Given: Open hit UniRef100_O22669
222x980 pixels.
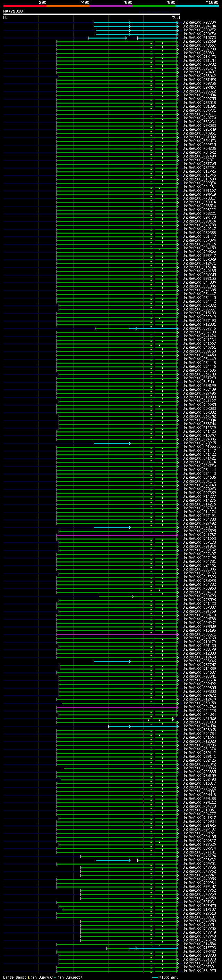Looking at the screenshot, I should click(x=199, y=41).
